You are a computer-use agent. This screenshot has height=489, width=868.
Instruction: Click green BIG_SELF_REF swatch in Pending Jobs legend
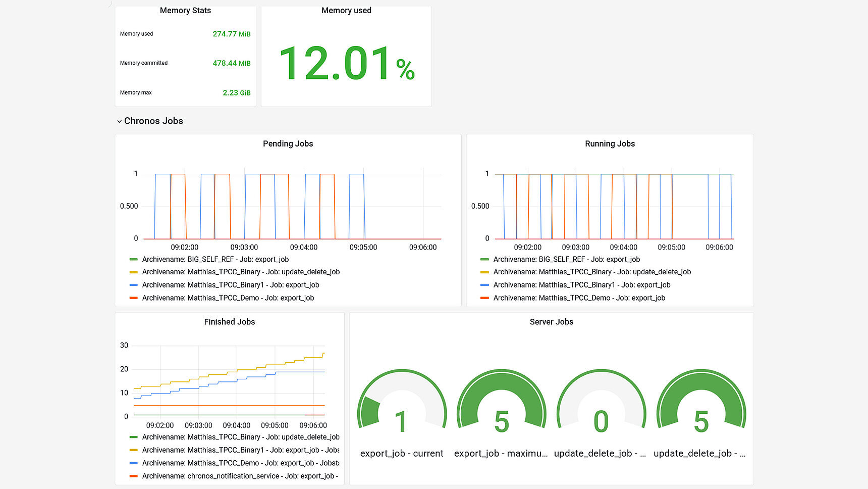(x=133, y=259)
